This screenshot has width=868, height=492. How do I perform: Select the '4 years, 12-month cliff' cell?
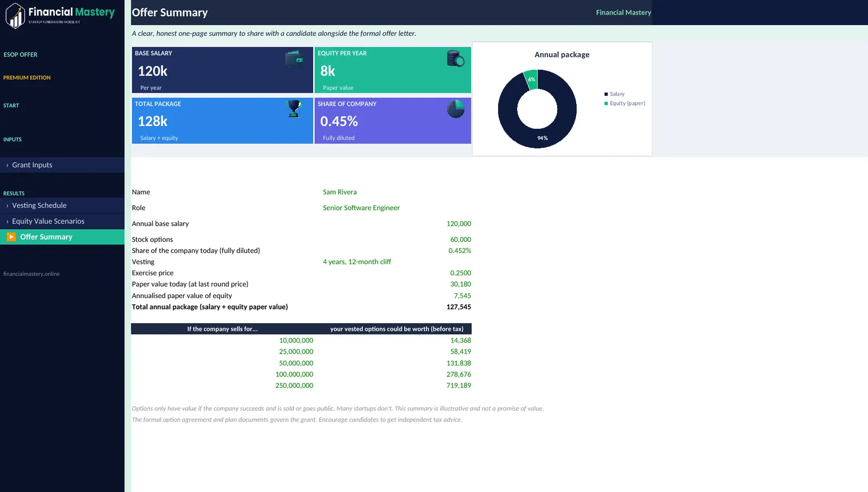(x=357, y=262)
